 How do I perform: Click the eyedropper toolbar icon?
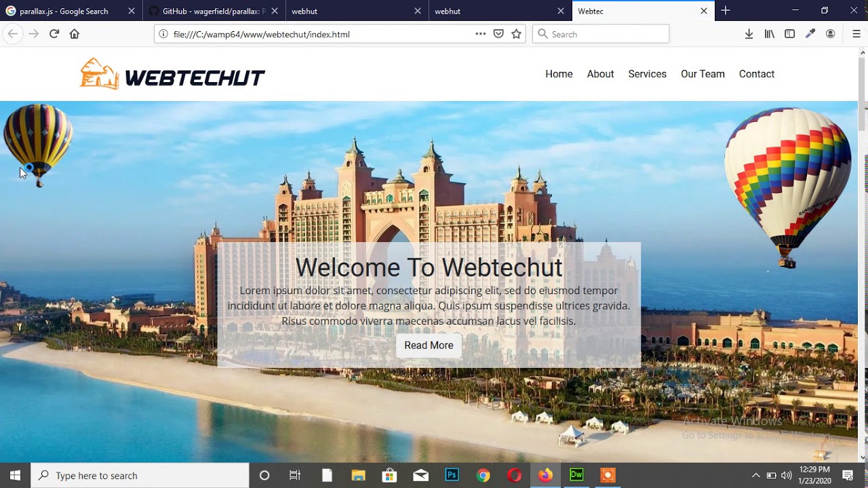pyautogui.click(x=810, y=34)
